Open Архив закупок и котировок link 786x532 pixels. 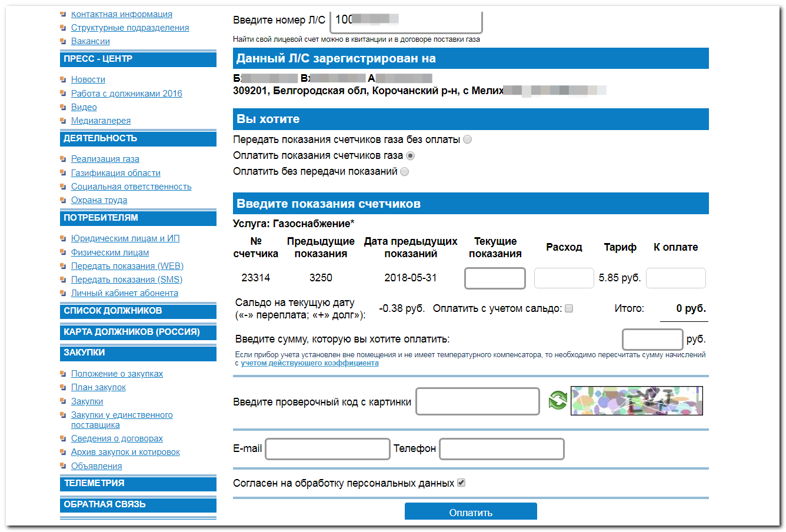click(x=125, y=452)
